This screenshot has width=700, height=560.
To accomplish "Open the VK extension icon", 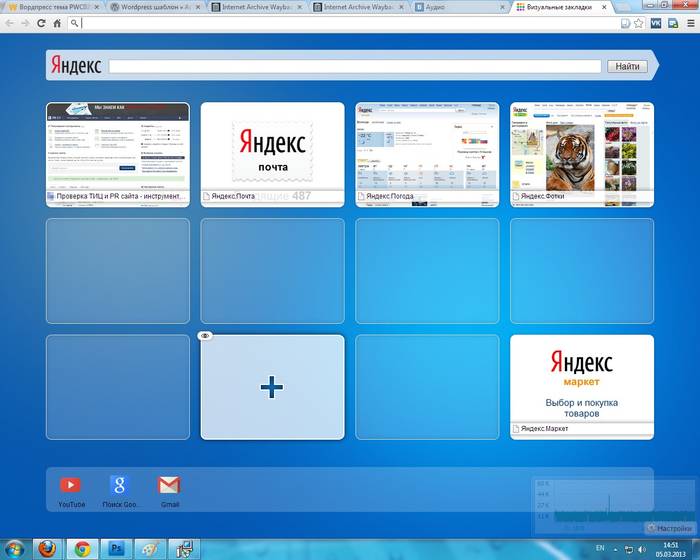I will [x=656, y=23].
